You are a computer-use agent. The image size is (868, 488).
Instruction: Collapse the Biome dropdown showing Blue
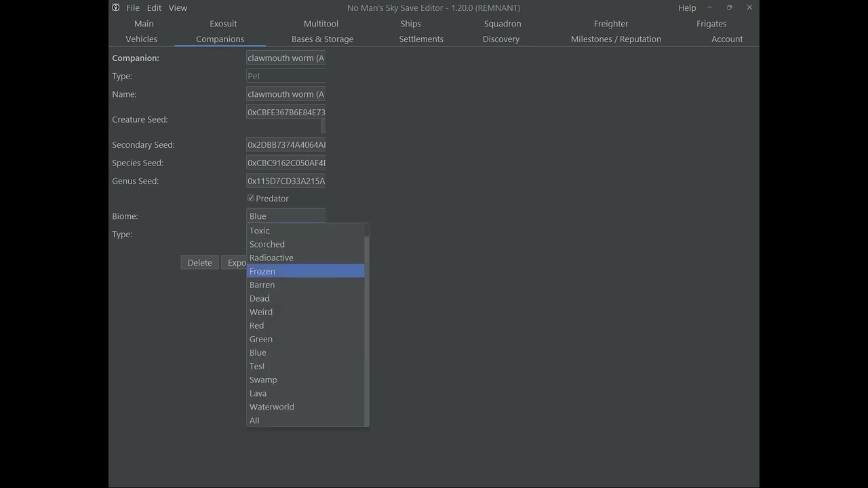point(285,216)
